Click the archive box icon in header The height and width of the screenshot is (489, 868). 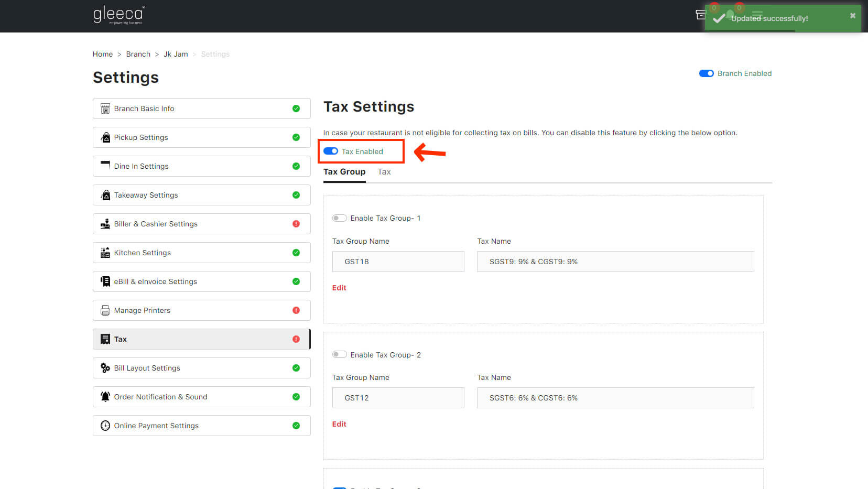pyautogui.click(x=700, y=15)
